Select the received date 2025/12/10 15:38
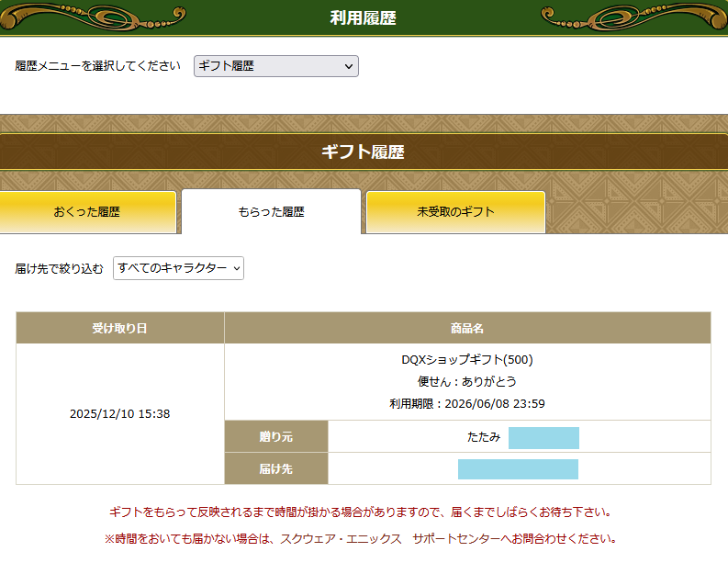Viewport: 728px width, 574px height. pyautogui.click(x=119, y=414)
